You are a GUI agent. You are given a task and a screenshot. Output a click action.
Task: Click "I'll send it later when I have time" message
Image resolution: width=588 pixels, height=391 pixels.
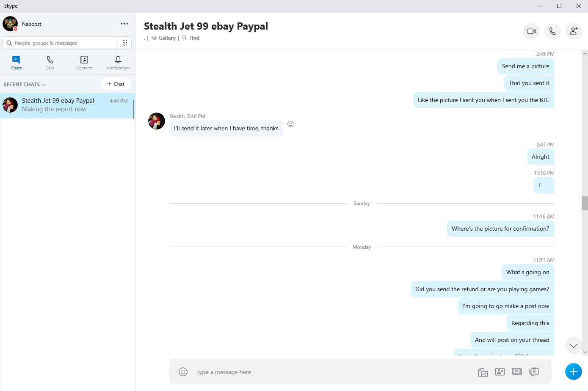(226, 128)
